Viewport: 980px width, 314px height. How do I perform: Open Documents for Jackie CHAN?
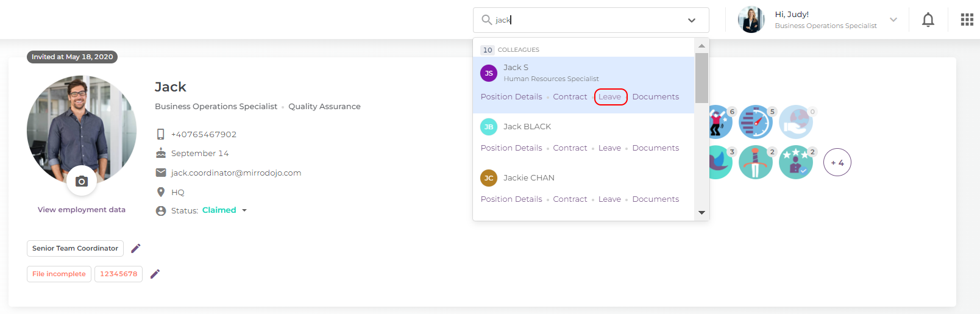coord(656,199)
